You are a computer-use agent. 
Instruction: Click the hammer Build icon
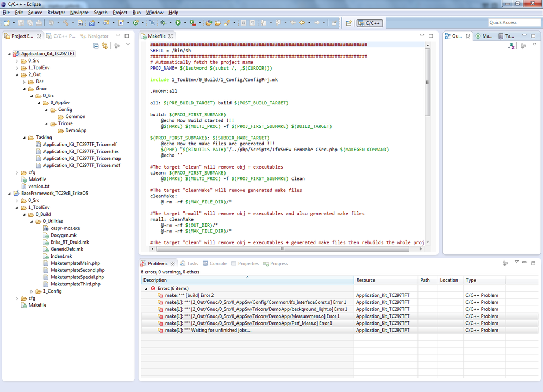tap(66, 23)
